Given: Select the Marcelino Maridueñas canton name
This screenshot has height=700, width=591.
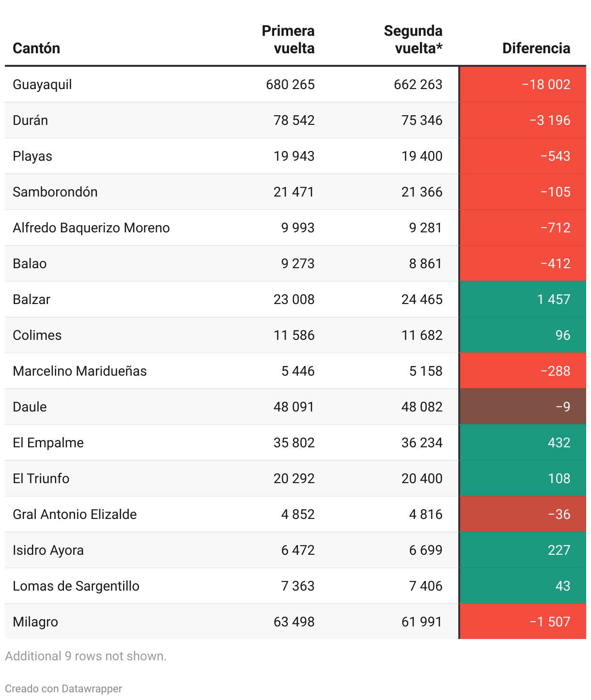Looking at the screenshot, I should 79,371.
